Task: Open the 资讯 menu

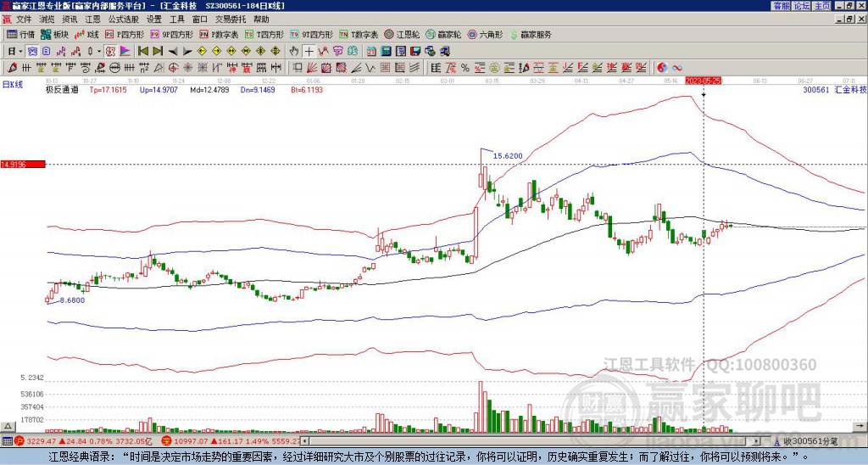Action: 70,20
